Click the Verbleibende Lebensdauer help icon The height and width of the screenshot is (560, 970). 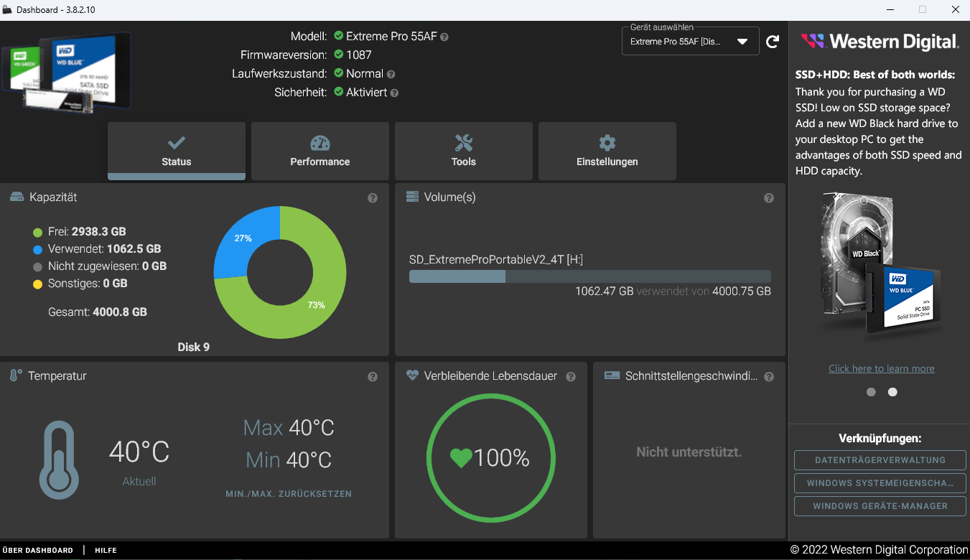coord(571,377)
